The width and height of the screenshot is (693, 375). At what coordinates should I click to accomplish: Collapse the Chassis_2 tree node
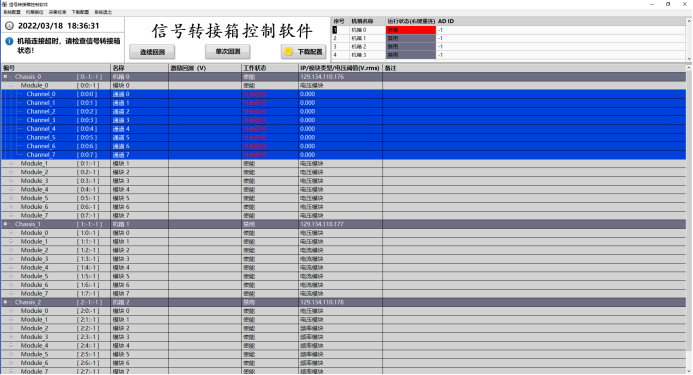coord(6,302)
